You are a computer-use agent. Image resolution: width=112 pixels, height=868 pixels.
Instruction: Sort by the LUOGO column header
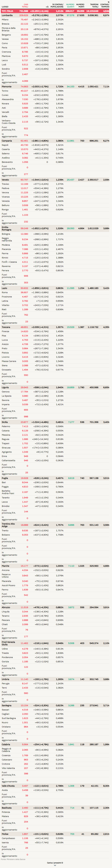tap(5, 7)
